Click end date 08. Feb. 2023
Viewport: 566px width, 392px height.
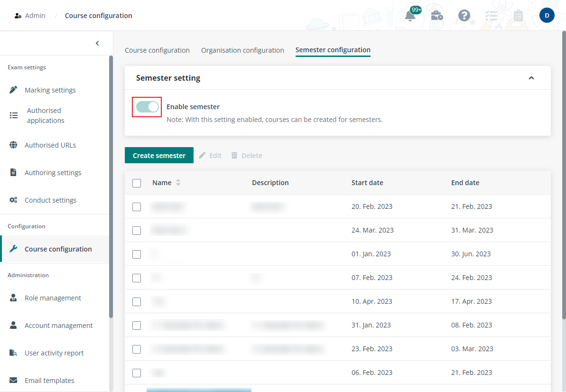(472, 325)
